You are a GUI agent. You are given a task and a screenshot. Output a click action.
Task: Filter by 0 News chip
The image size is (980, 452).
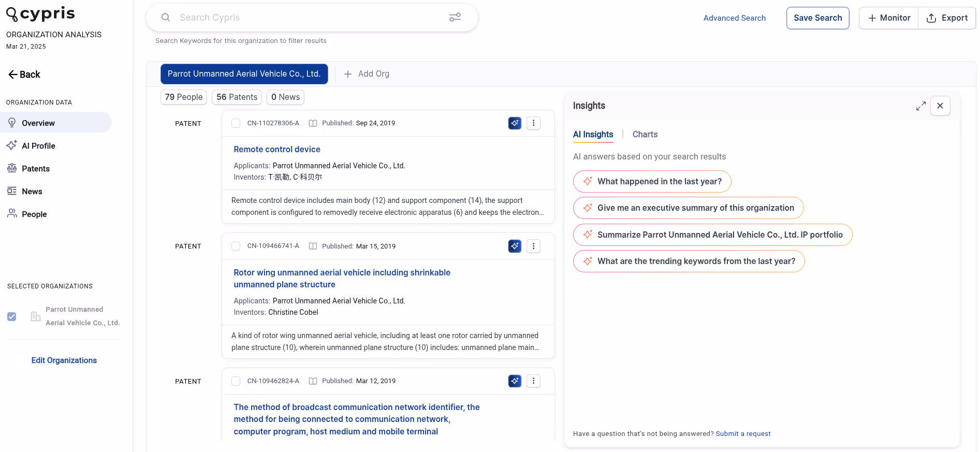pos(285,97)
